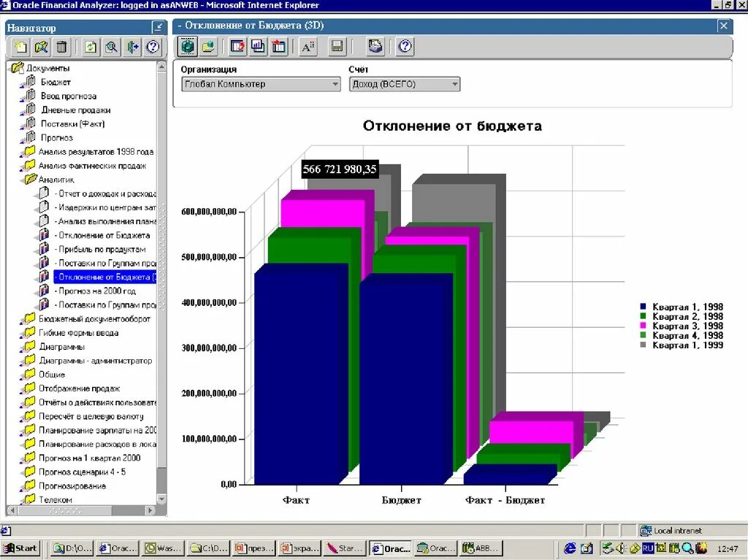Click the printer icon in document toolbar
This screenshot has width=748, height=560.
[x=376, y=46]
